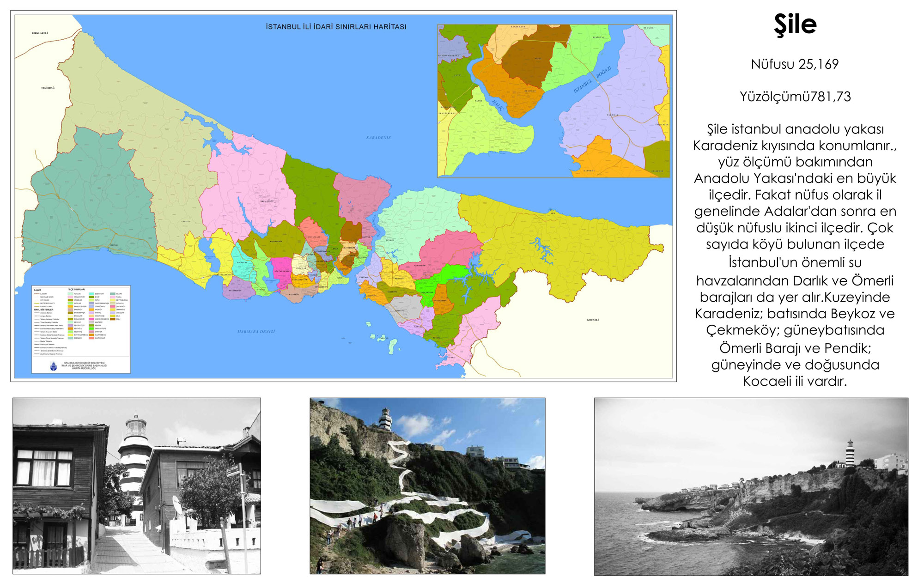
Task: Click the İSTANBUL BOĞAZI label in inset map
Action: click(592, 79)
